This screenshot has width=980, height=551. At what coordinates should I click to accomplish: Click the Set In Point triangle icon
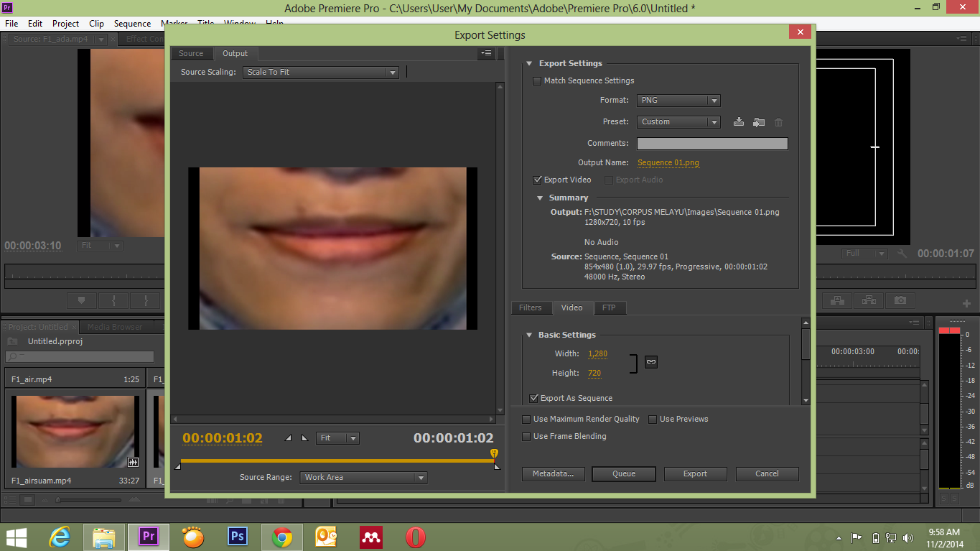pyautogui.click(x=289, y=437)
